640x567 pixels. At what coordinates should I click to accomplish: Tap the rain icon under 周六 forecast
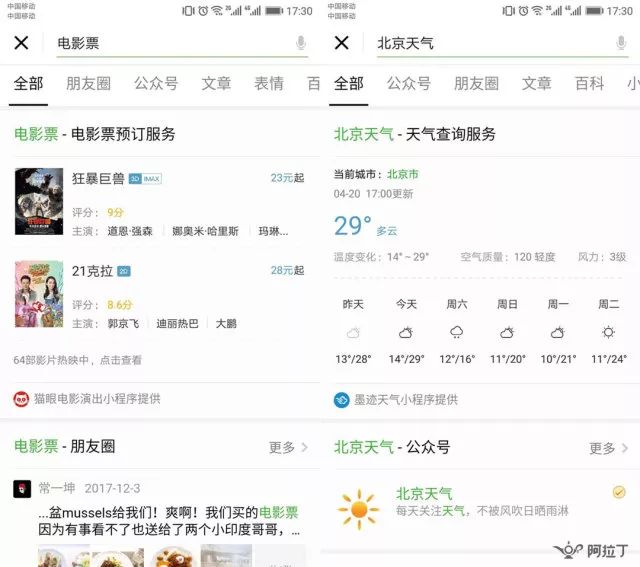pyautogui.click(x=456, y=333)
